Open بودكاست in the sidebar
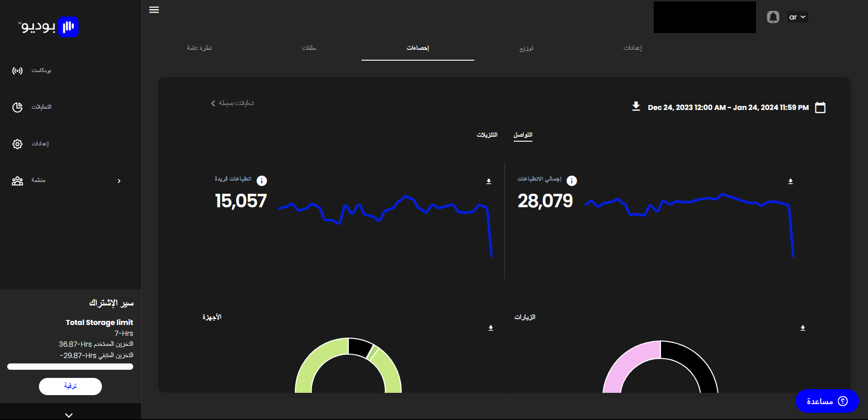The width and height of the screenshot is (868, 420). pyautogui.click(x=41, y=71)
